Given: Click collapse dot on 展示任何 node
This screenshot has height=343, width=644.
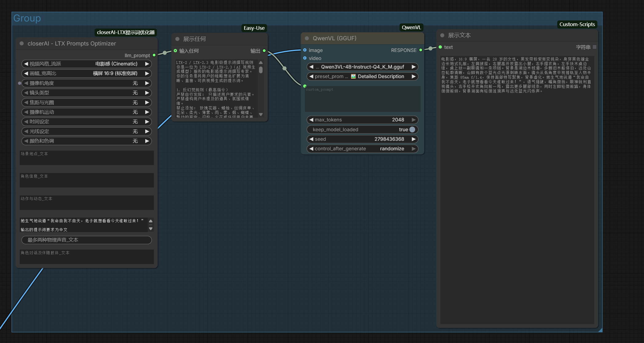Looking at the screenshot, I should [177, 39].
